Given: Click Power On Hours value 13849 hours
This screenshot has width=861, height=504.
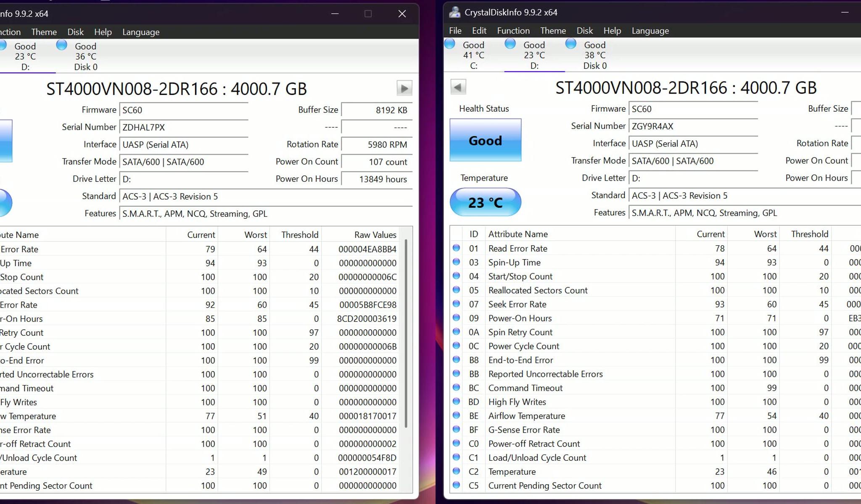Looking at the screenshot, I should pyautogui.click(x=377, y=179).
